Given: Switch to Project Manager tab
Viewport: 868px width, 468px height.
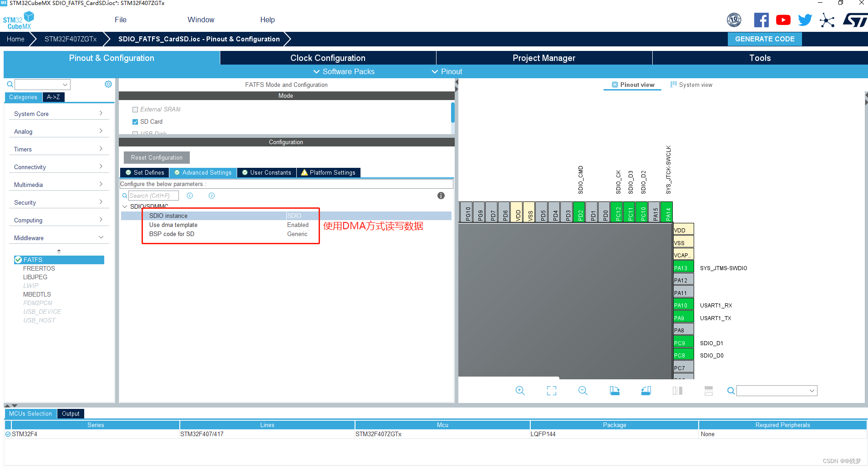Looking at the screenshot, I should coord(544,58).
